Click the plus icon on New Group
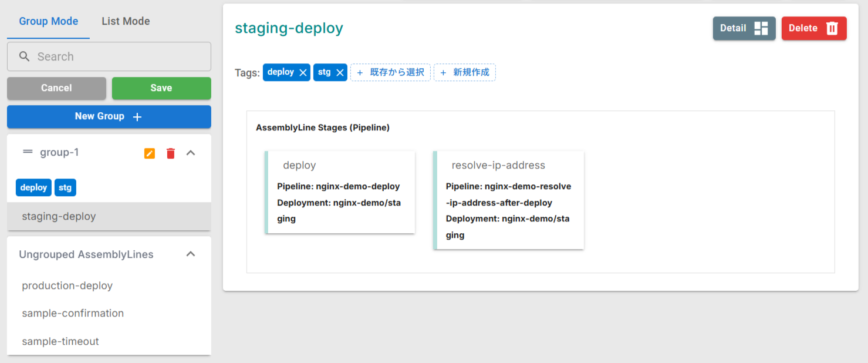Image resolution: width=868 pixels, height=363 pixels. [137, 116]
